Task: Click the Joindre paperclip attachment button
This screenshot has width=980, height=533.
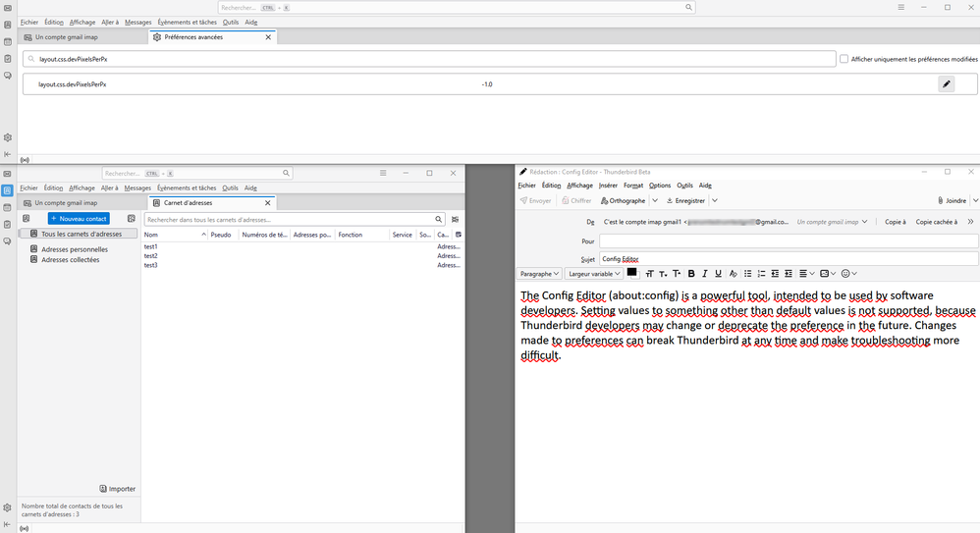Action: [x=951, y=200]
